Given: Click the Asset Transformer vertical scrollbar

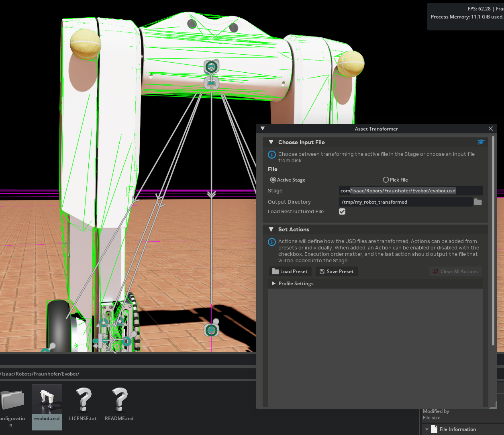Looking at the screenshot, I should coord(493,241).
